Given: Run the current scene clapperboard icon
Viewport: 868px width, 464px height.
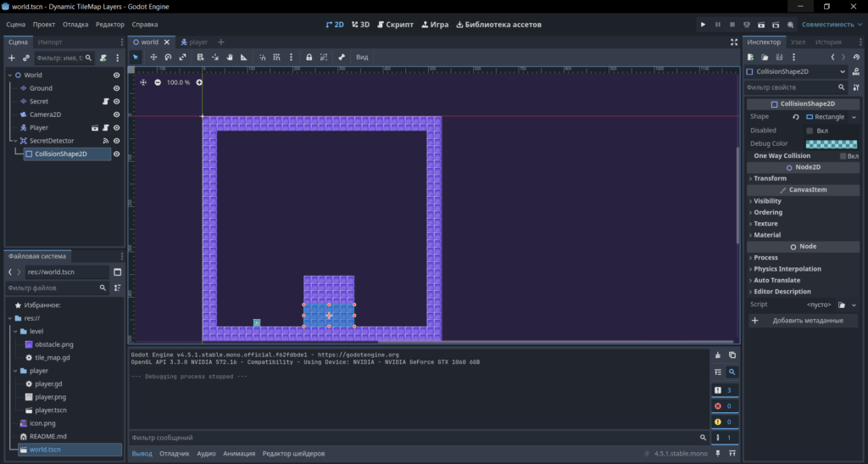Looking at the screenshot, I should (761, 25).
